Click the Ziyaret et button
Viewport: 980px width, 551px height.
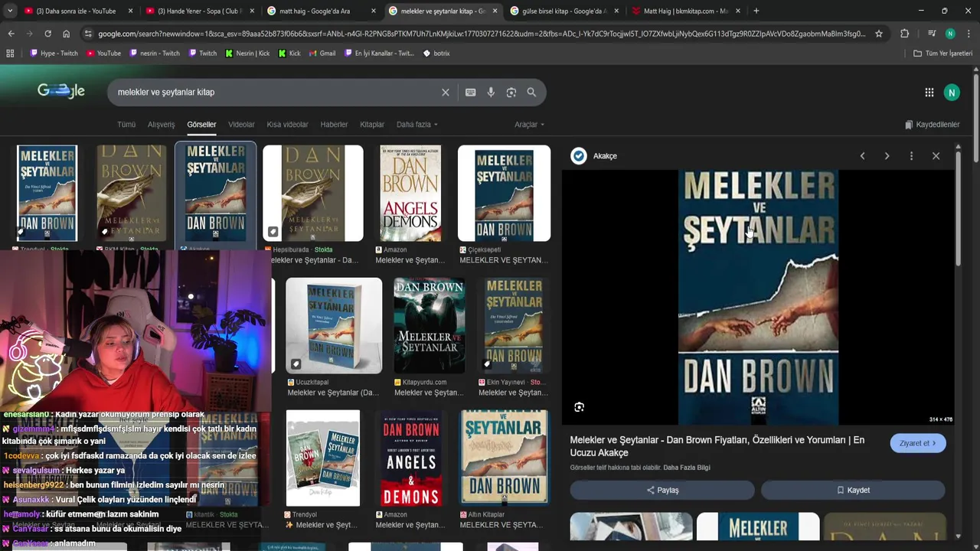918,443
